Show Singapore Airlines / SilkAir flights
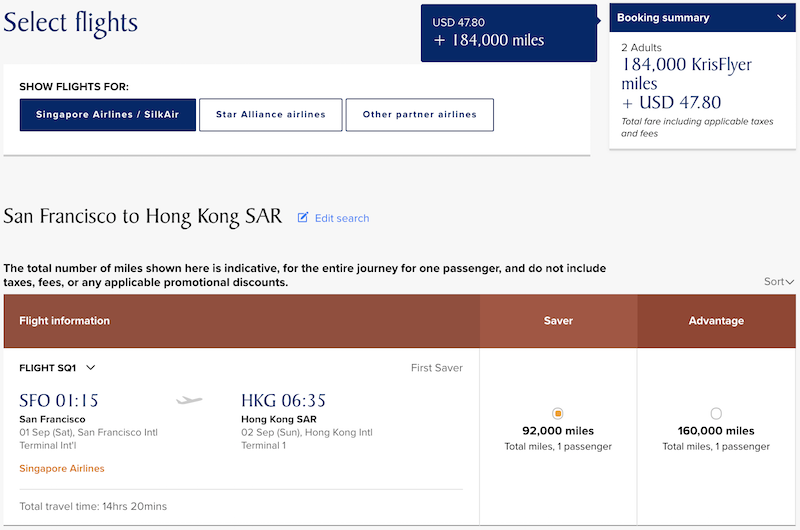The width and height of the screenshot is (800, 530). click(x=108, y=114)
